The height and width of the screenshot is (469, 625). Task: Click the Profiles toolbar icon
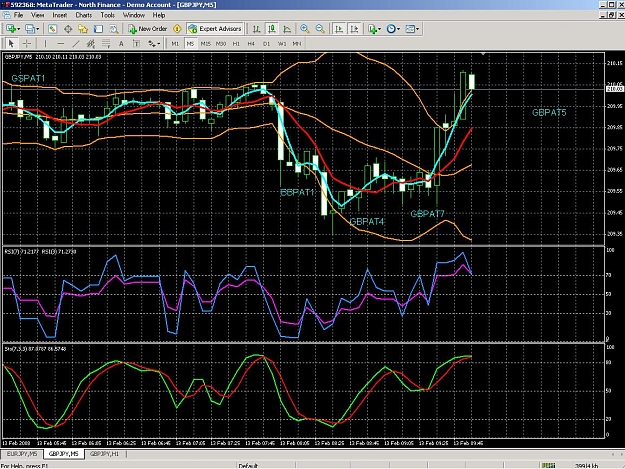(x=30, y=29)
